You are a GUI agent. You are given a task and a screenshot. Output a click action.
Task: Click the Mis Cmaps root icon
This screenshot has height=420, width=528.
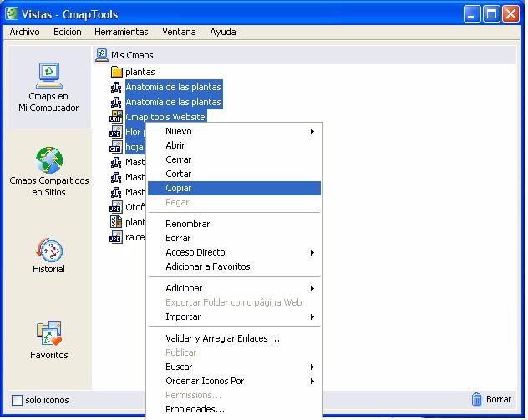coord(102,55)
